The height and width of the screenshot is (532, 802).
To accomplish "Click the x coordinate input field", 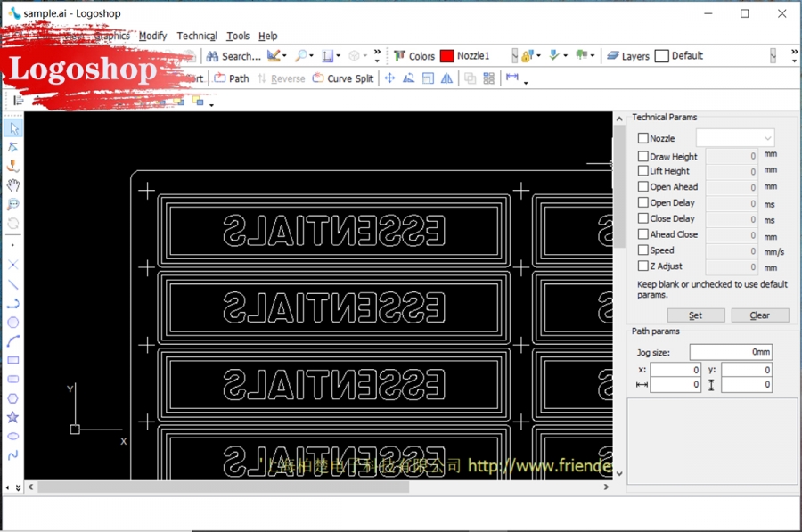I will tap(675, 369).
